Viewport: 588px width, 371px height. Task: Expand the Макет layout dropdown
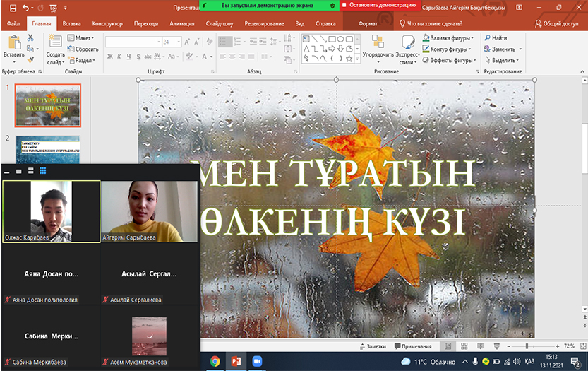click(83, 38)
